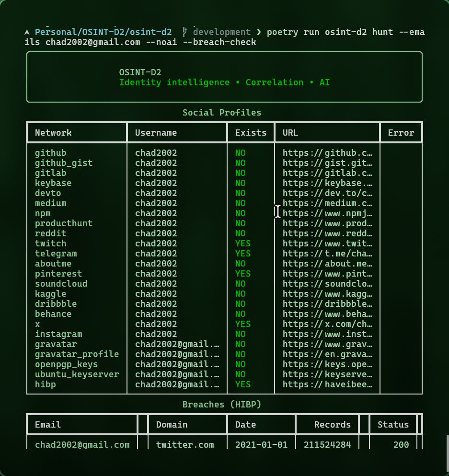The height and width of the screenshot is (476, 449).
Task: Select the 'github_gist' network name
Action: click(64, 163)
